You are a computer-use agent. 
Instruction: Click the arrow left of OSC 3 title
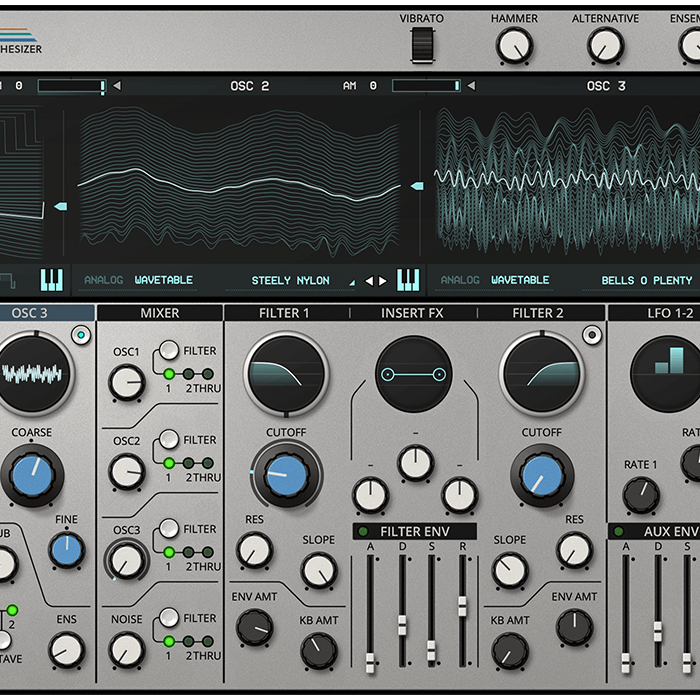point(471,85)
